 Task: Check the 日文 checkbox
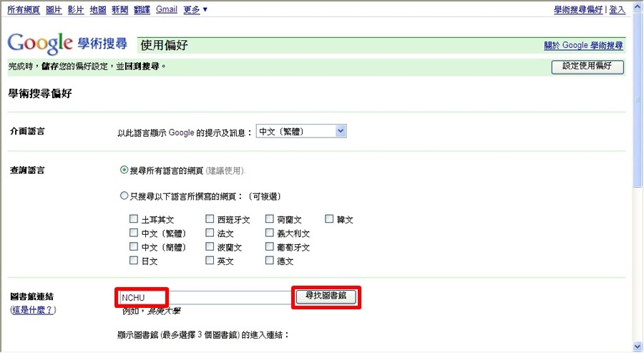(x=134, y=260)
